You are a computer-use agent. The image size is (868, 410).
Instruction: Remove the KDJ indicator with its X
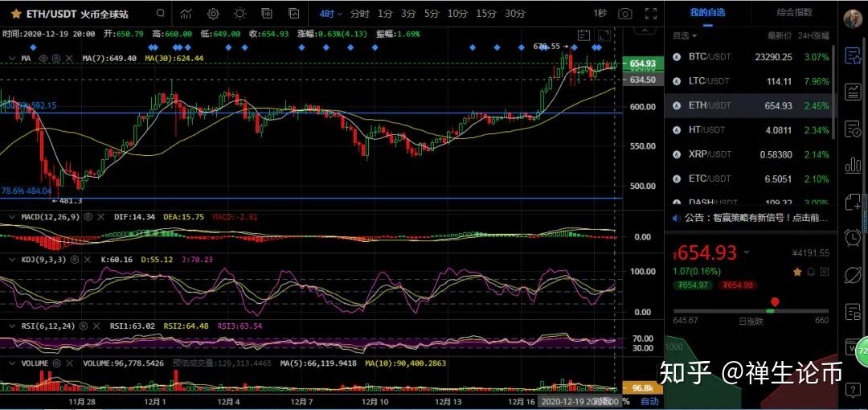[86, 260]
